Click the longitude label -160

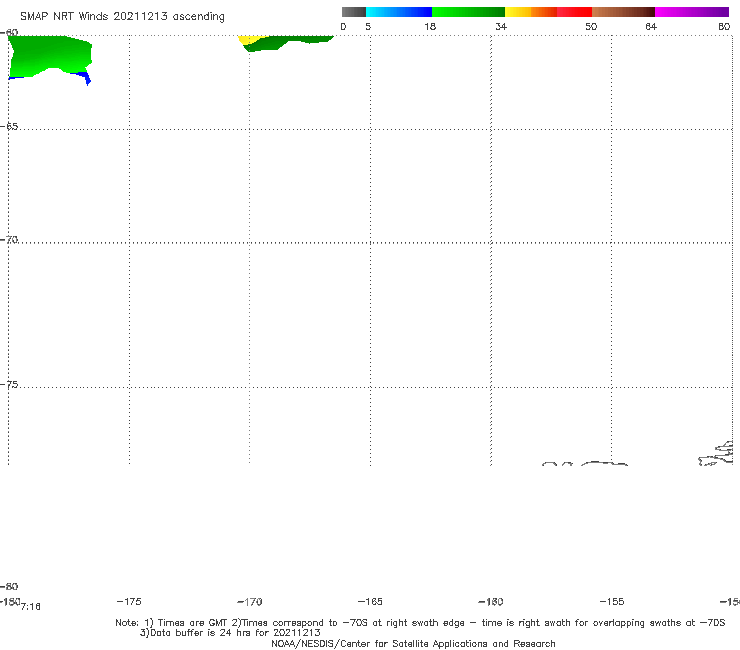point(491,602)
